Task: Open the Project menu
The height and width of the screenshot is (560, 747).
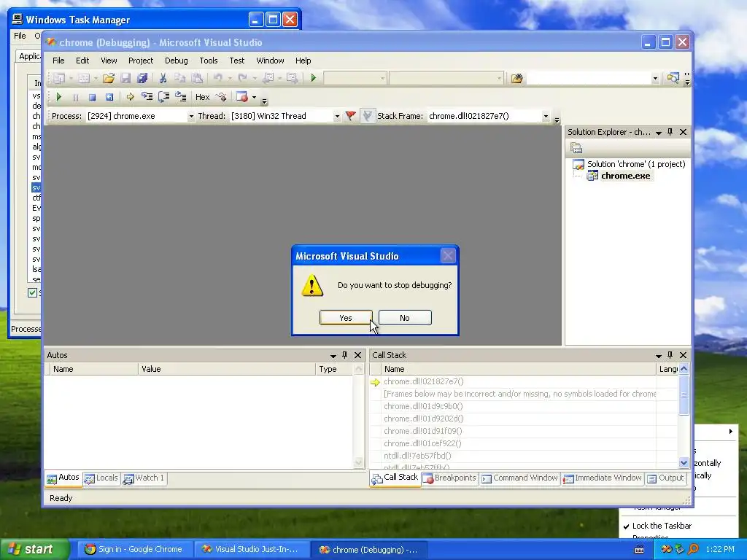Action: (x=141, y=61)
